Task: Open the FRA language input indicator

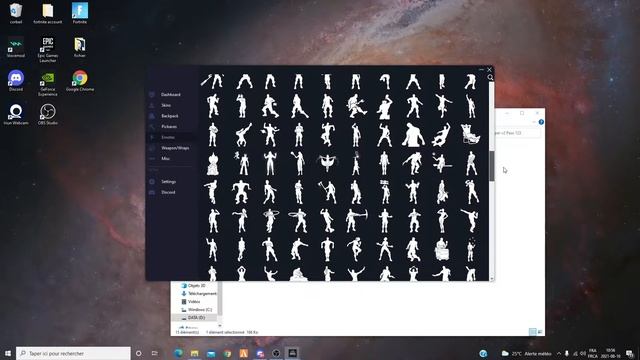Action: (593, 353)
